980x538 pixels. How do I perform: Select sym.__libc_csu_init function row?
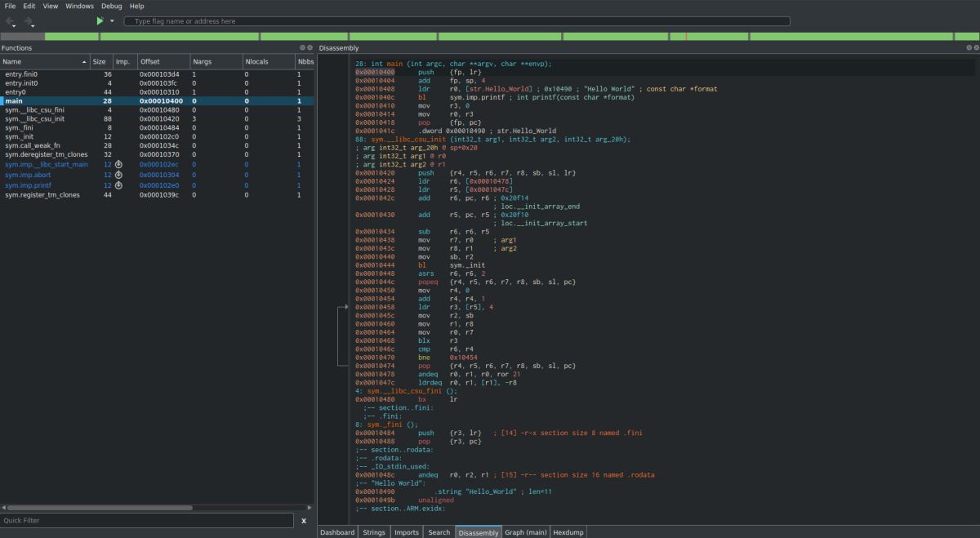click(x=157, y=118)
